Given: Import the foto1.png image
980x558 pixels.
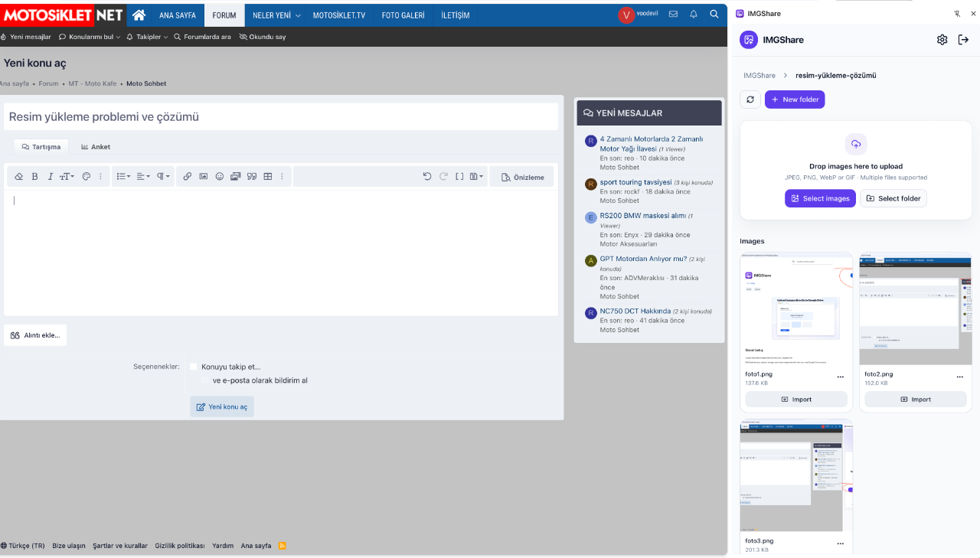Looking at the screenshot, I should (796, 400).
